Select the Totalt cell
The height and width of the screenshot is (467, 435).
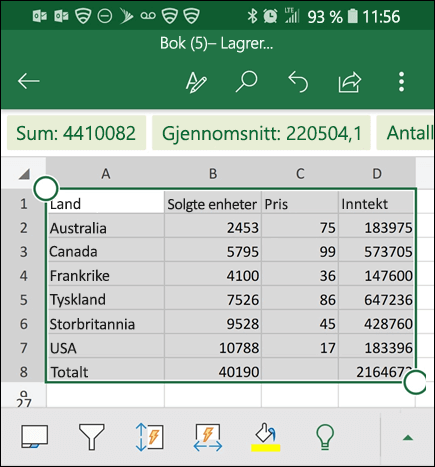[105, 371]
